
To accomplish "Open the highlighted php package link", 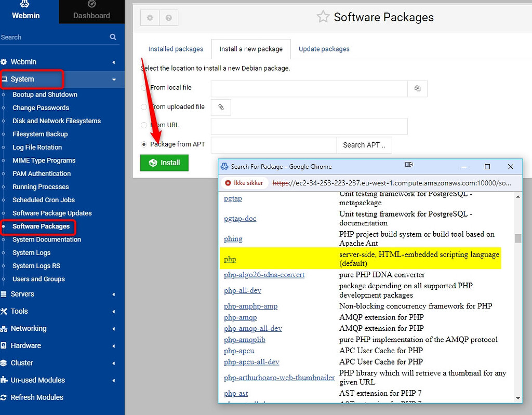I will click(230, 259).
